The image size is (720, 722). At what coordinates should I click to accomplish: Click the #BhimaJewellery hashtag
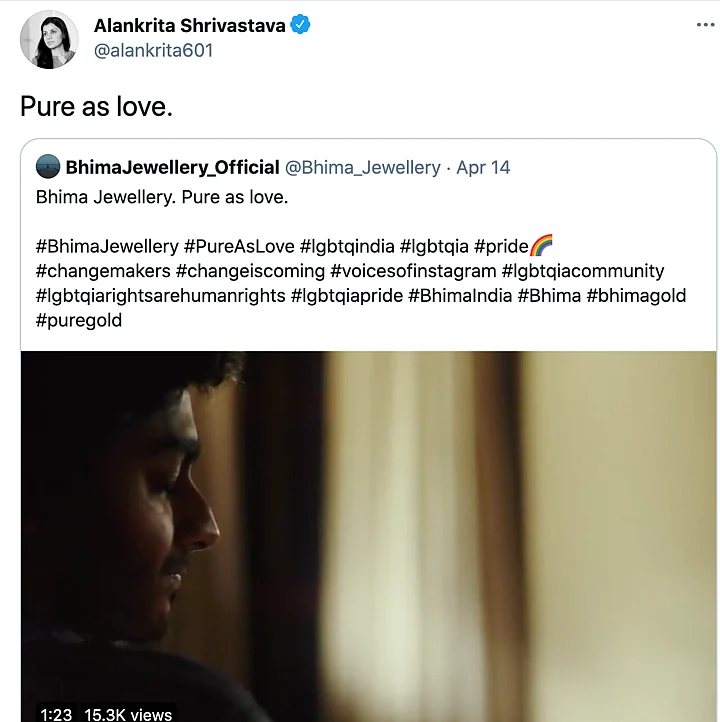pyautogui.click(x=107, y=246)
